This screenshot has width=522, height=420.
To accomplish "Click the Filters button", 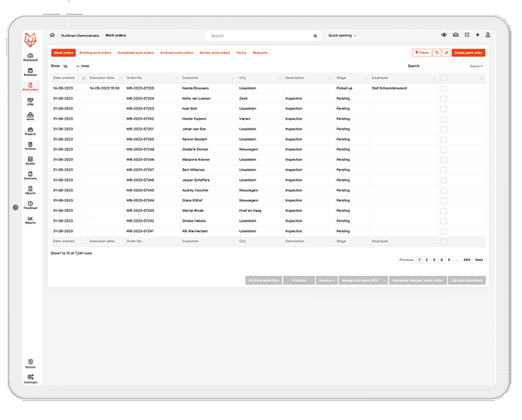I will [421, 52].
